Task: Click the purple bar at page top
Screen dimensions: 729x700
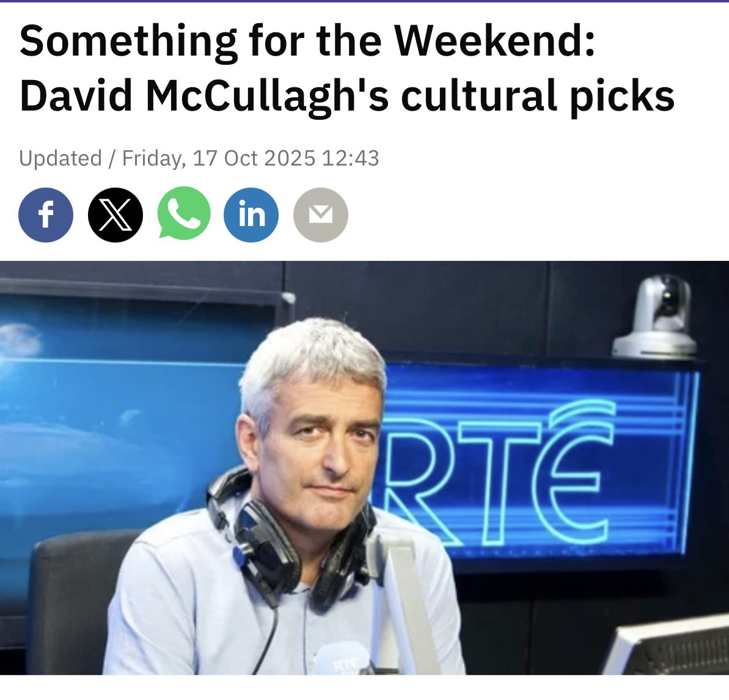Action: pos(364,1)
